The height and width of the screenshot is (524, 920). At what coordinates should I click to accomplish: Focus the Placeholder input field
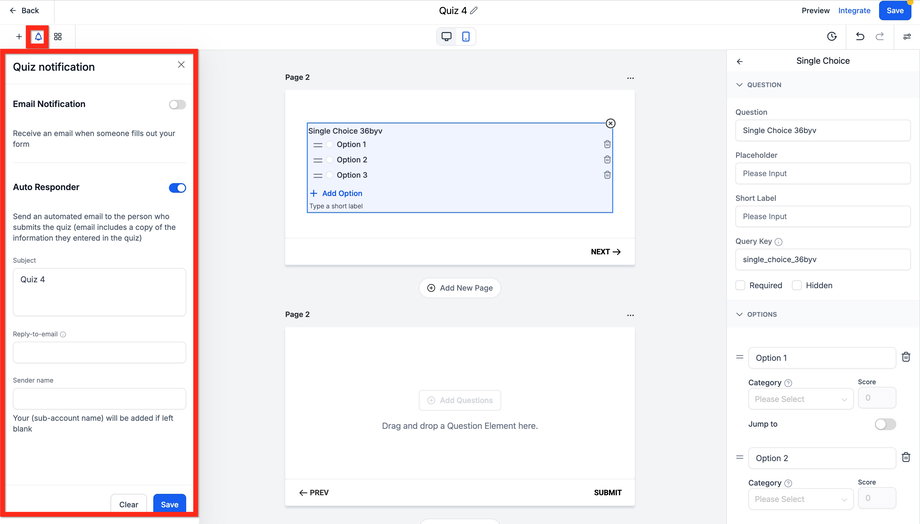click(x=823, y=174)
